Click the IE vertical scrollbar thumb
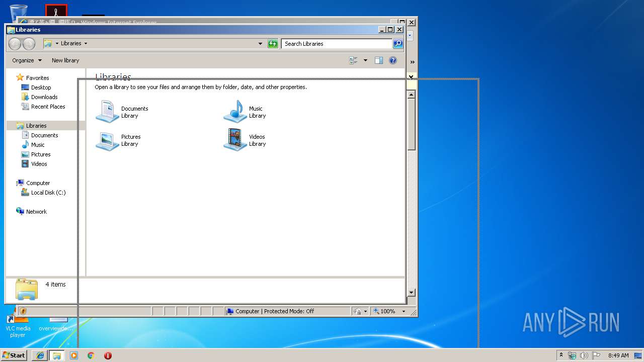 [x=411, y=125]
